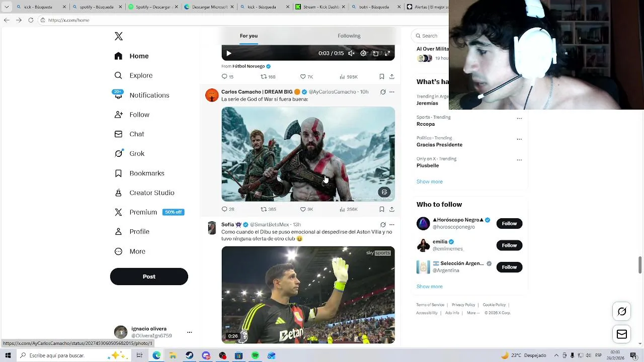Open the floating Grok button

622,312
